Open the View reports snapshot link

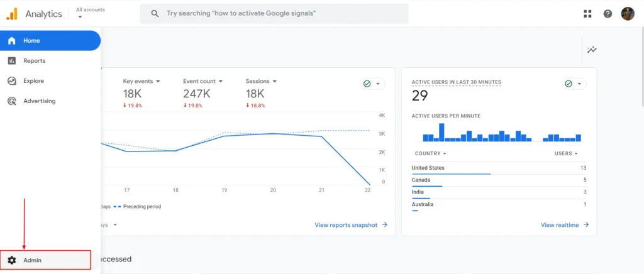351,225
